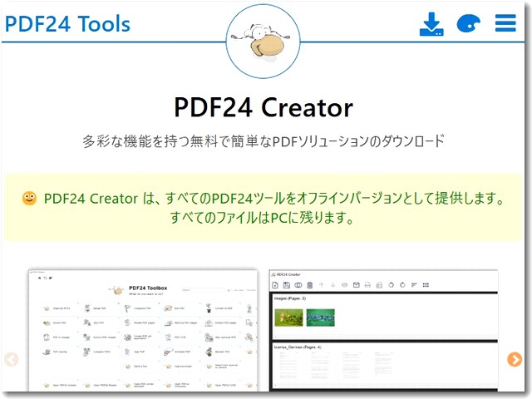The width and height of the screenshot is (532, 399).
Task: Click 'PDF24 Toolbox' title in screenshot
Action: point(148,288)
